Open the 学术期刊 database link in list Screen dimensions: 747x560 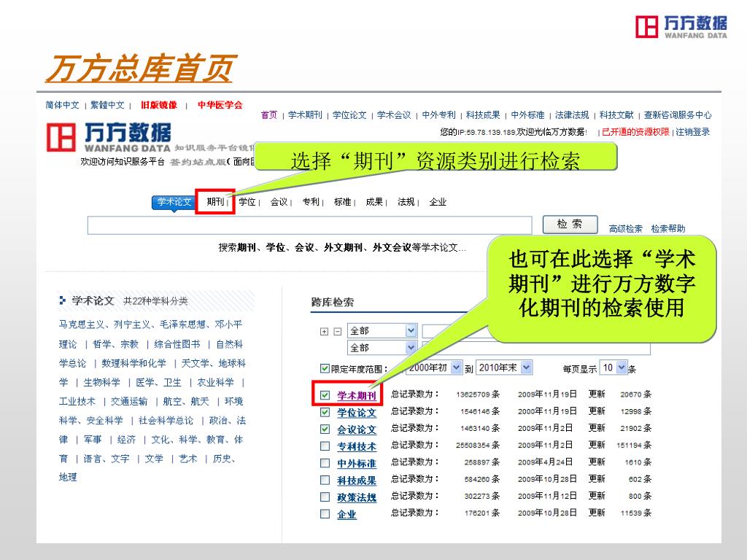[356, 396]
